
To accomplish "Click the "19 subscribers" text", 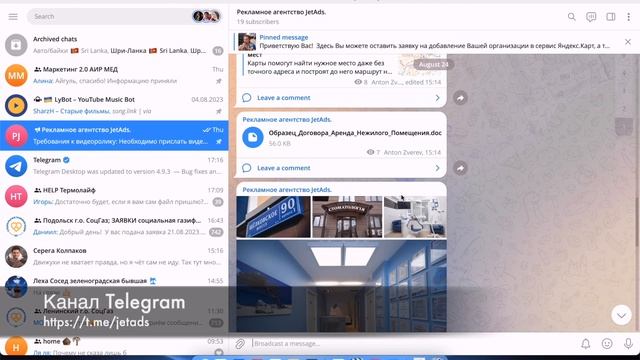I will click(258, 22).
